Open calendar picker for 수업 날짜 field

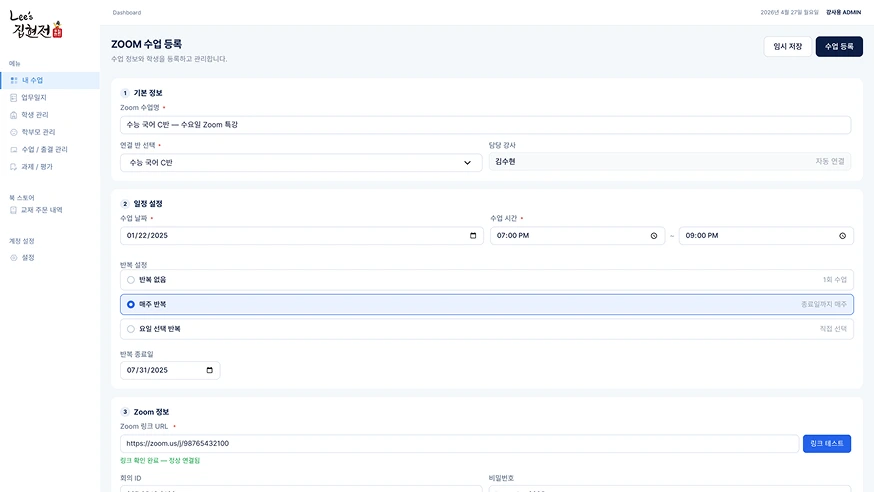473,236
